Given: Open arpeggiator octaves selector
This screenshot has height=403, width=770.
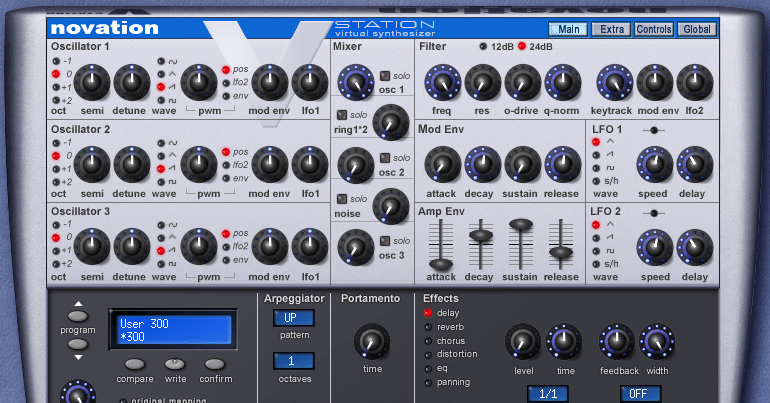Looking at the screenshot, I should coord(294,361).
